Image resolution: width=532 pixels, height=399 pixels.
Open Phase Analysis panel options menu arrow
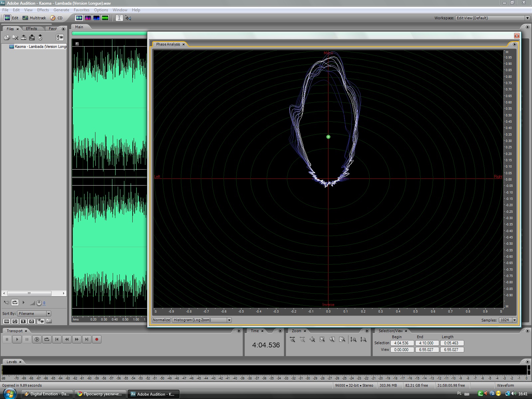[515, 44]
